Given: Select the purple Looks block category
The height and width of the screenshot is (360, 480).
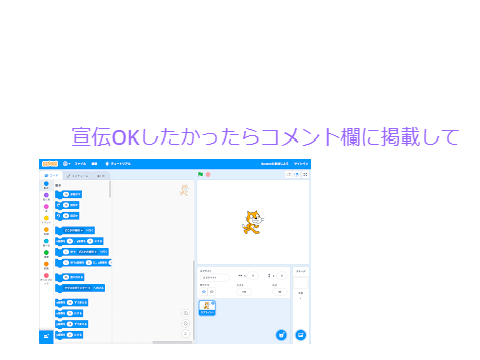Looking at the screenshot, I should [46, 197].
